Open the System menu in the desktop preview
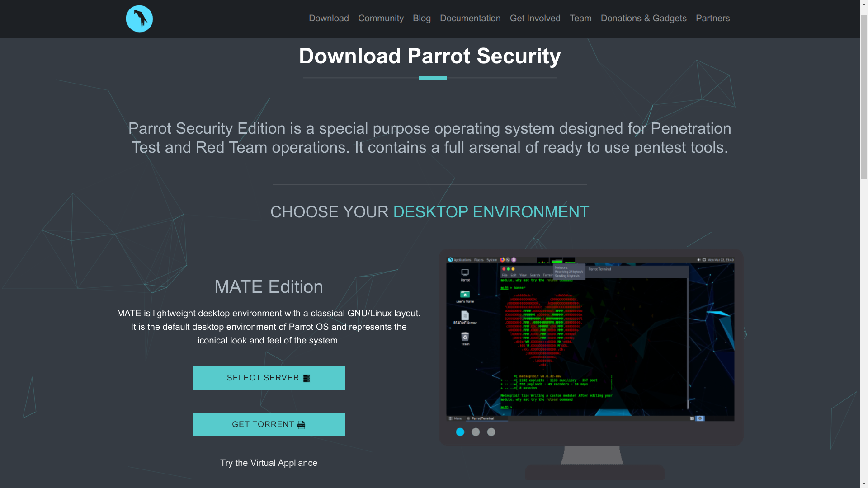The width and height of the screenshot is (868, 488). (x=492, y=260)
